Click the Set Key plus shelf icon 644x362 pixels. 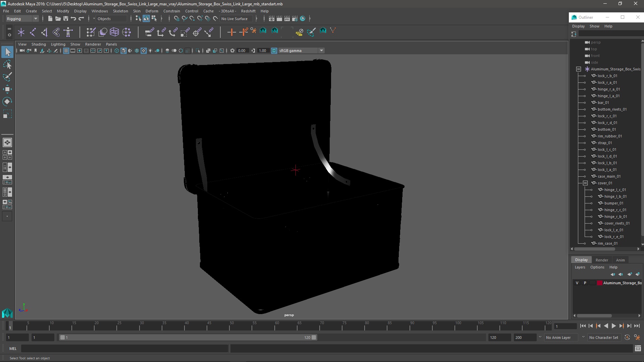[x=231, y=32]
